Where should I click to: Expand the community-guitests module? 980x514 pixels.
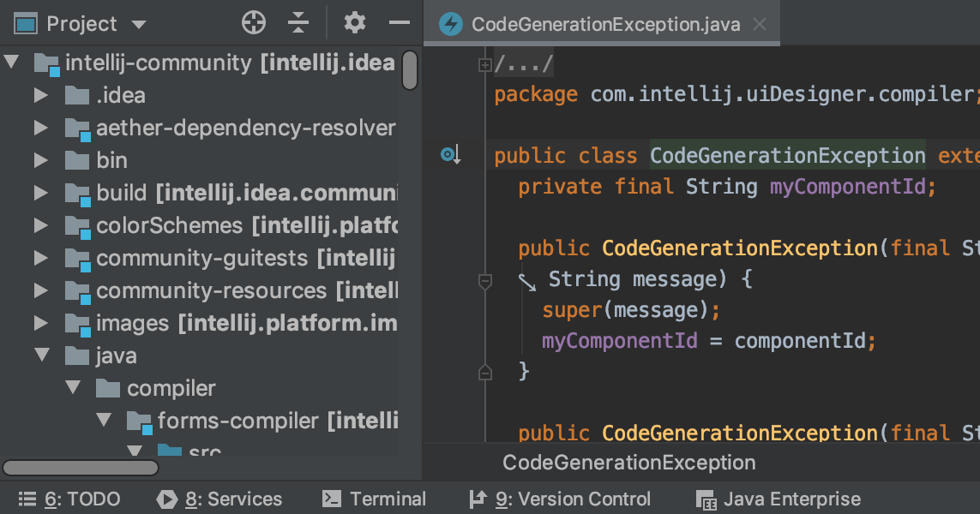(41, 257)
